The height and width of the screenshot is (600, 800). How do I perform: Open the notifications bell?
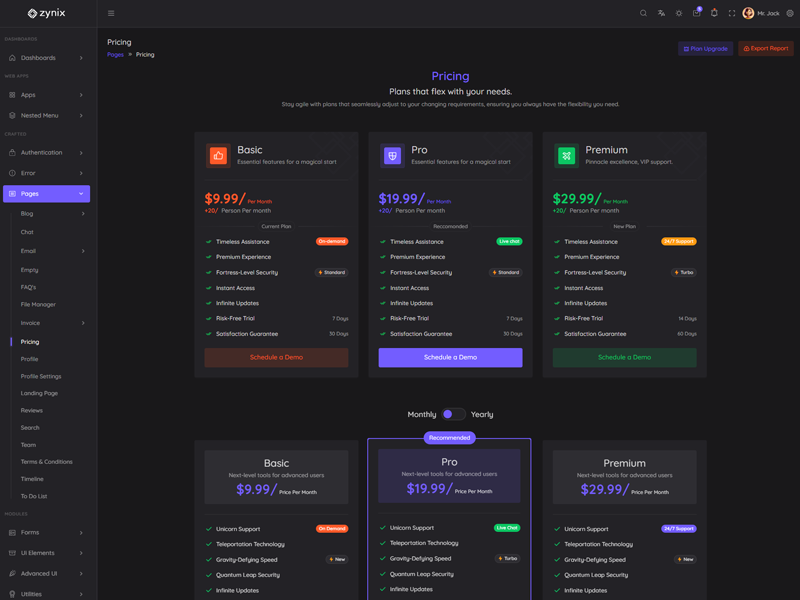click(714, 13)
